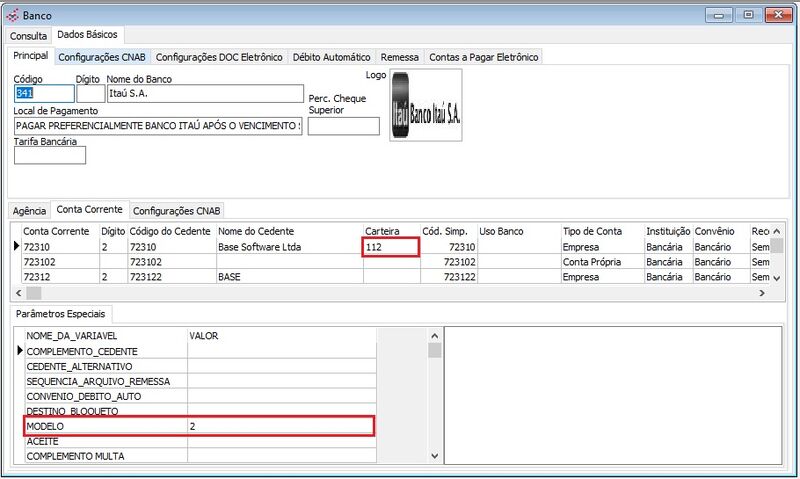Click the Nome do Banco field
800x479 pixels.
[x=204, y=93]
